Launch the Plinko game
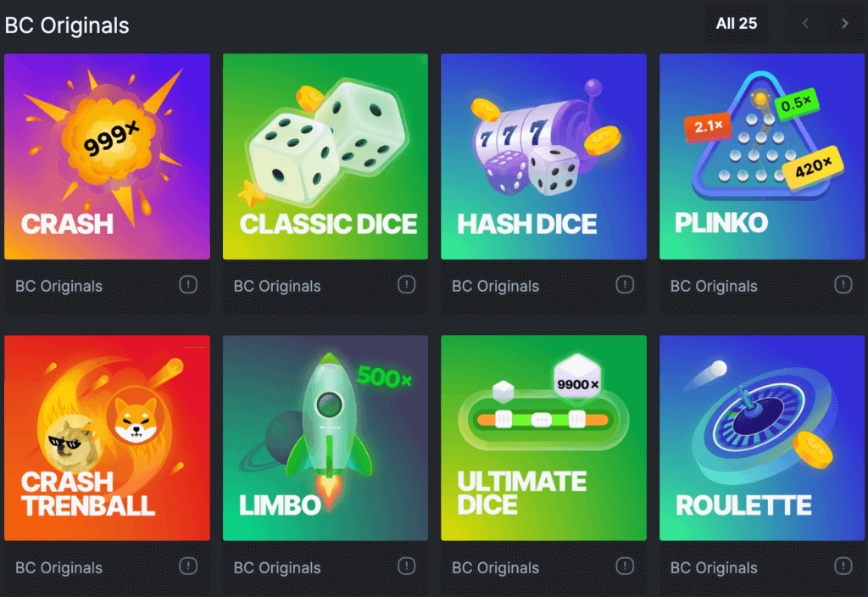This screenshot has width=868, height=597. [762, 156]
